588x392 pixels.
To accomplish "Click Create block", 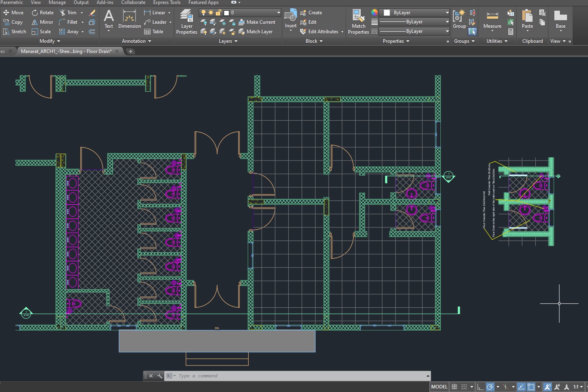I will tap(311, 13).
